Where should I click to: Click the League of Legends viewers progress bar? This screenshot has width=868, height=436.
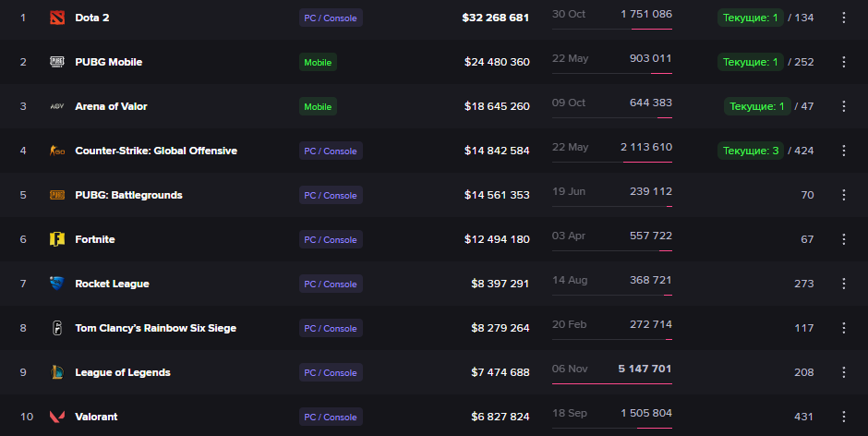click(611, 383)
